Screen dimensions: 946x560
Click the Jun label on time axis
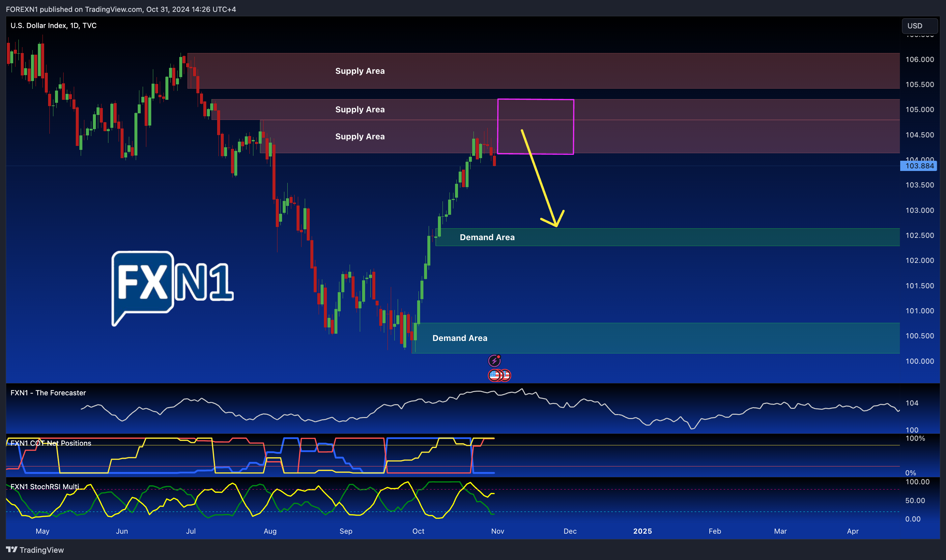tap(122, 531)
